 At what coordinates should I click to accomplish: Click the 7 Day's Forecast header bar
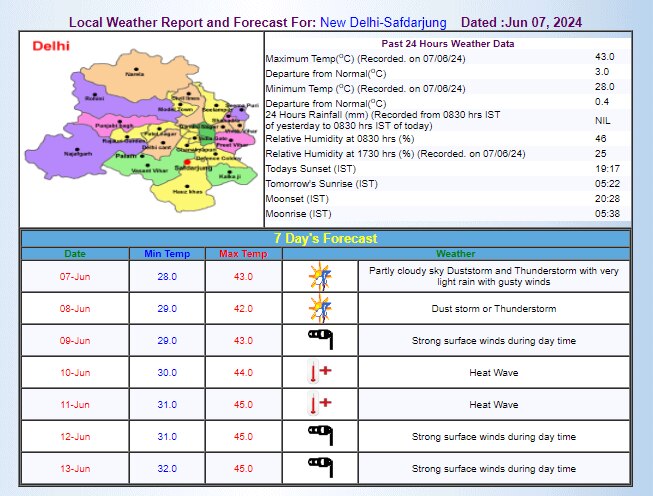(x=326, y=238)
